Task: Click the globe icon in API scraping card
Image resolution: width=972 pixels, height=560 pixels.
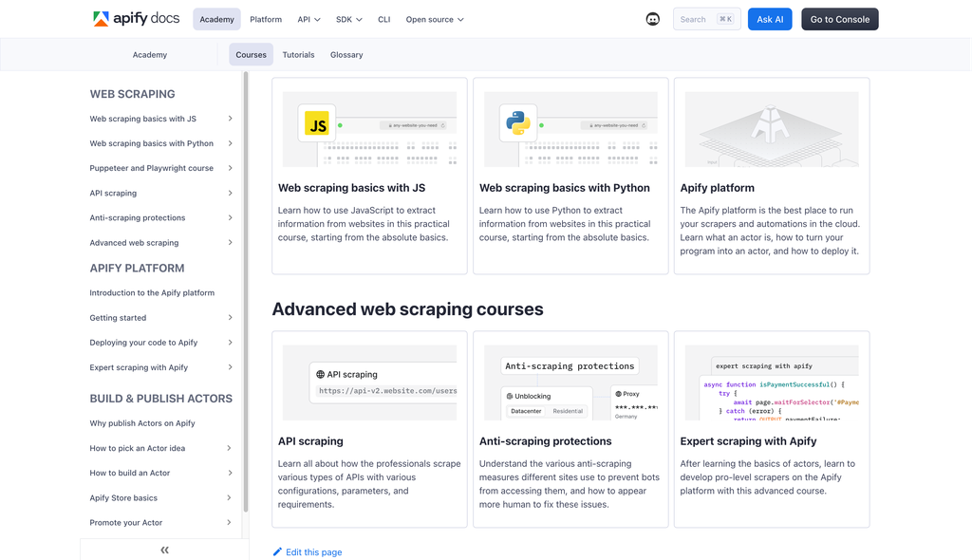Action: (x=321, y=374)
